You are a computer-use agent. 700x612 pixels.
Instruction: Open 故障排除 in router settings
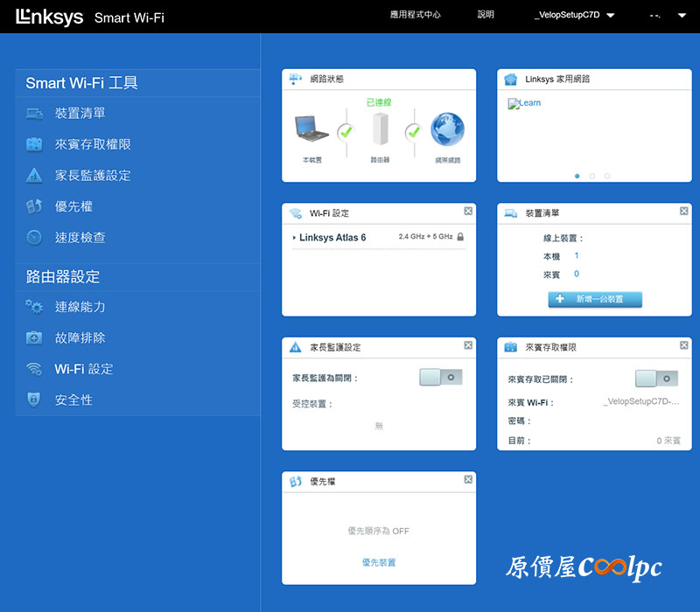(80, 337)
